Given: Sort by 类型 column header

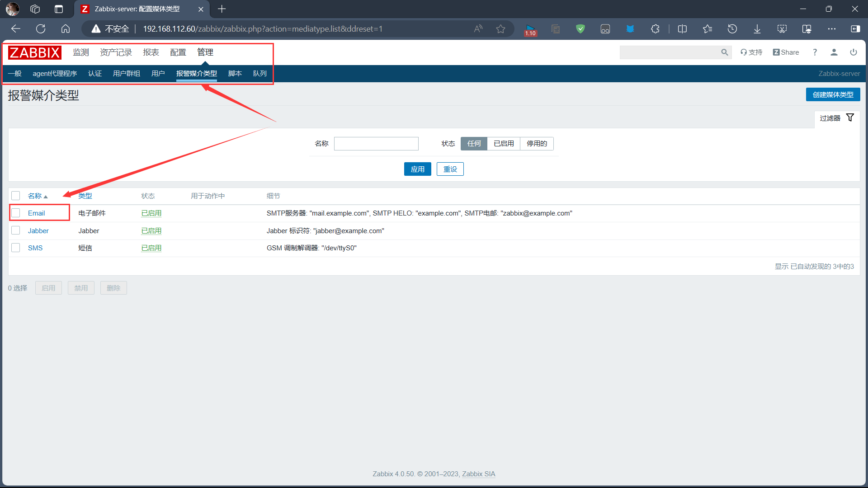Looking at the screenshot, I should point(85,196).
